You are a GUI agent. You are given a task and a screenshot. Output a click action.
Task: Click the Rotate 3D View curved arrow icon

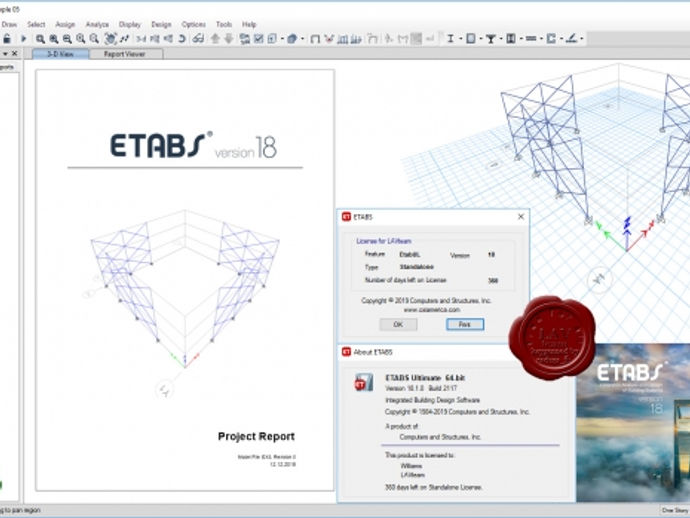182,39
